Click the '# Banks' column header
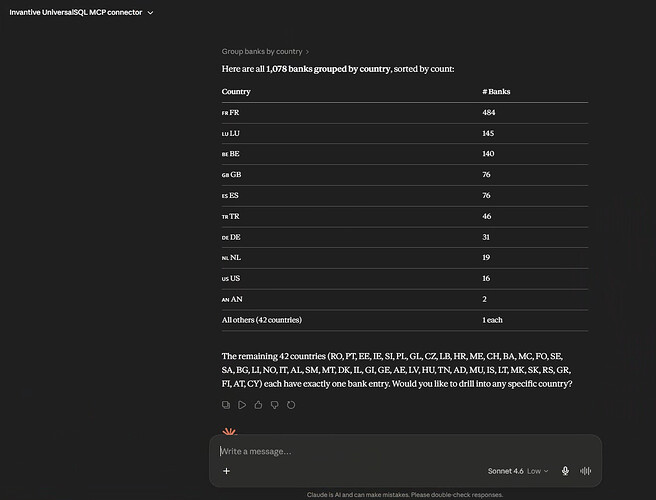Image resolution: width=656 pixels, height=500 pixels. tap(496, 92)
